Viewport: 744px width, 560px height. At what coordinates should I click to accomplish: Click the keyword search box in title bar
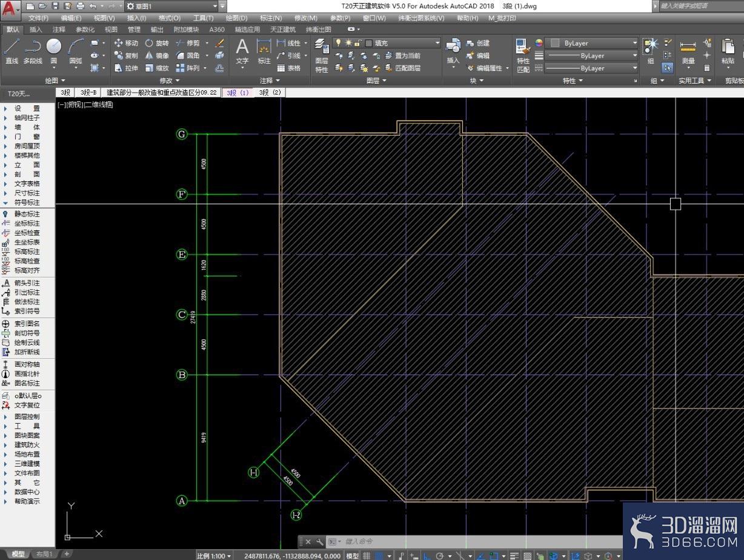point(700,6)
